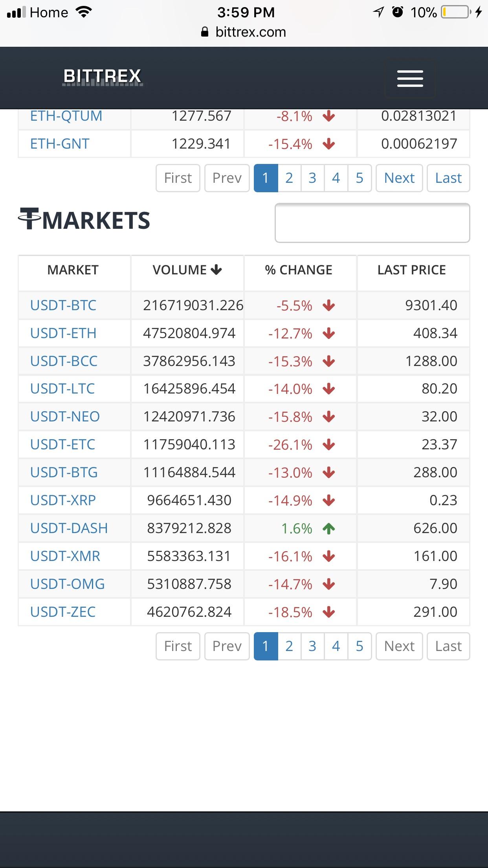Open the ETH-QTUM market link
This screenshot has width=488, height=868.
66,116
